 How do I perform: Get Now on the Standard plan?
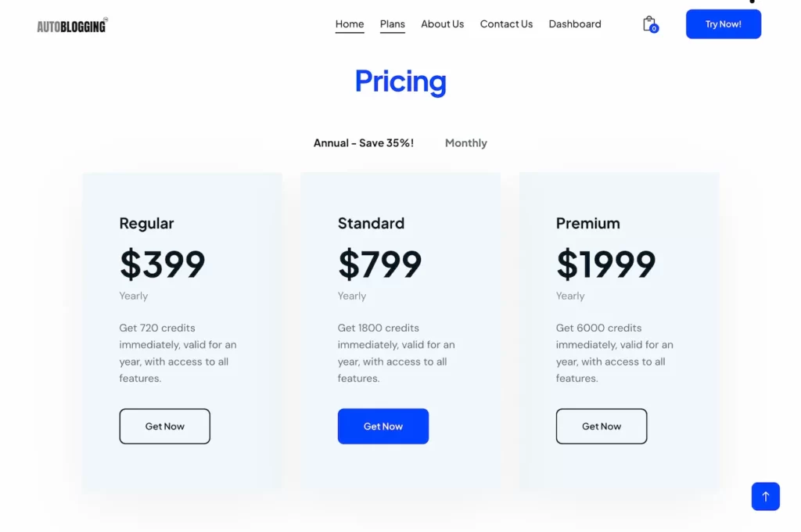coord(383,426)
